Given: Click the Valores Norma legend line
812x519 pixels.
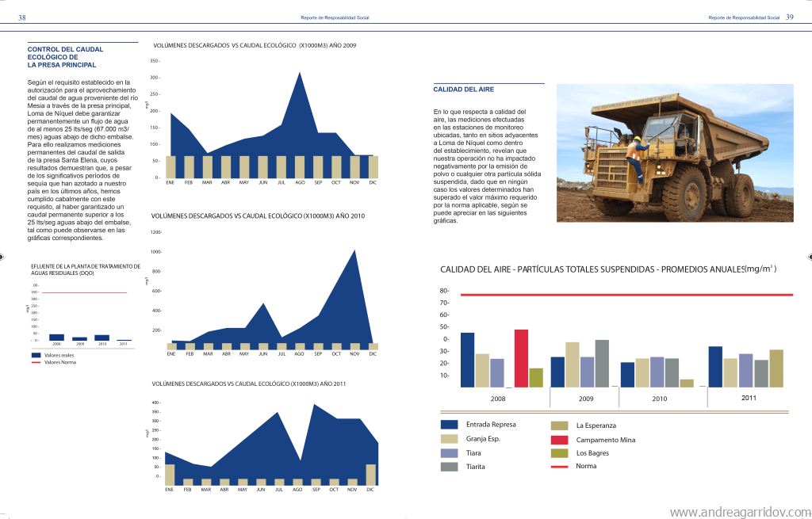Looking at the screenshot, I should click(x=36, y=363).
